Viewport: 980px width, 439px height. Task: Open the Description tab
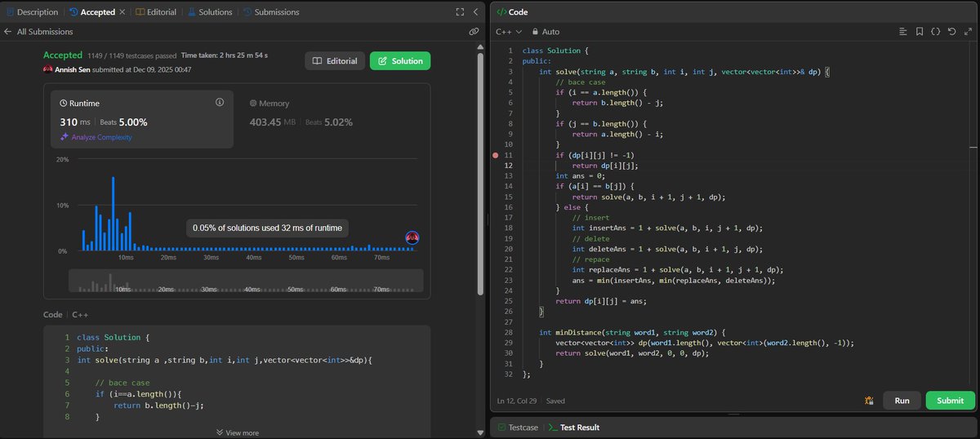(33, 12)
